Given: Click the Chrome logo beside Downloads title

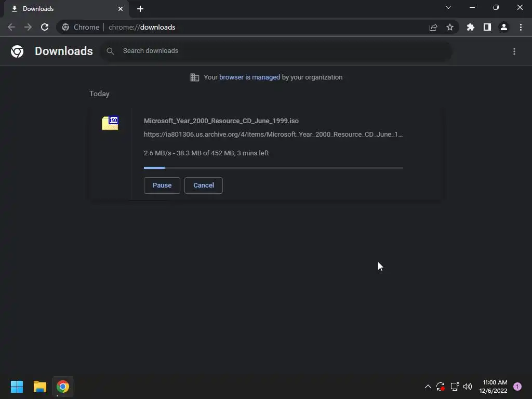Looking at the screenshot, I should (x=17, y=51).
